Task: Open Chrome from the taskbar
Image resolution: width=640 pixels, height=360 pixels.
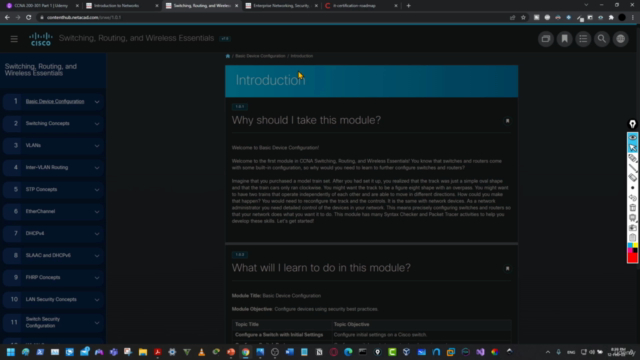Action: [x=245, y=352]
